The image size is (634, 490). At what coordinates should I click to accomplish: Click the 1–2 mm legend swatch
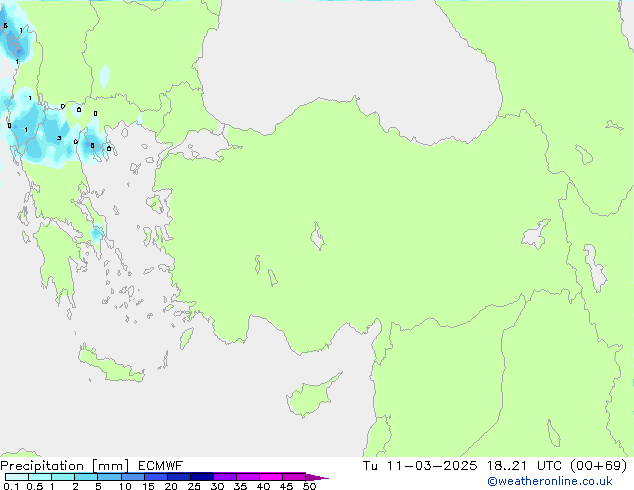(x=63, y=477)
